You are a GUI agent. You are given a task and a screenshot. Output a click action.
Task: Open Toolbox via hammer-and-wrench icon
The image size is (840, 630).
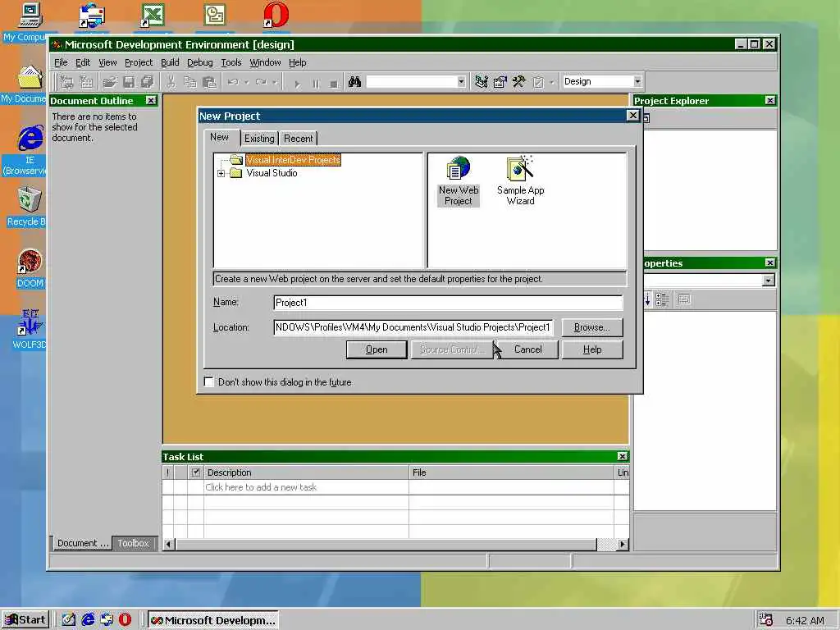518,82
